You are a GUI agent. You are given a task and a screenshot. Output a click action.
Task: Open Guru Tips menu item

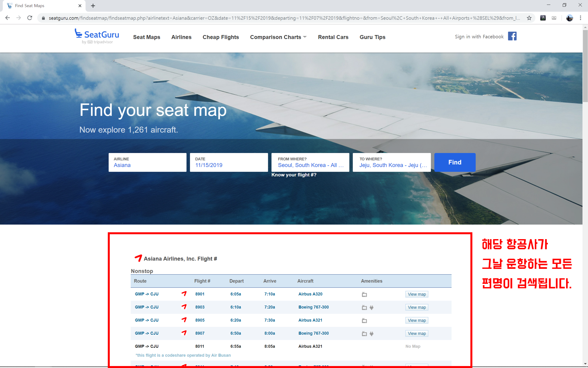tap(372, 37)
